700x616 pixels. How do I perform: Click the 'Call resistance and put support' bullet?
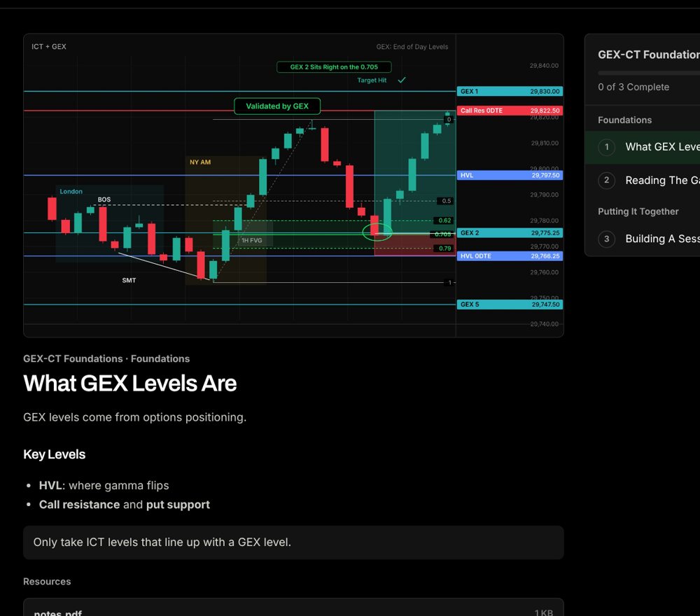point(124,505)
